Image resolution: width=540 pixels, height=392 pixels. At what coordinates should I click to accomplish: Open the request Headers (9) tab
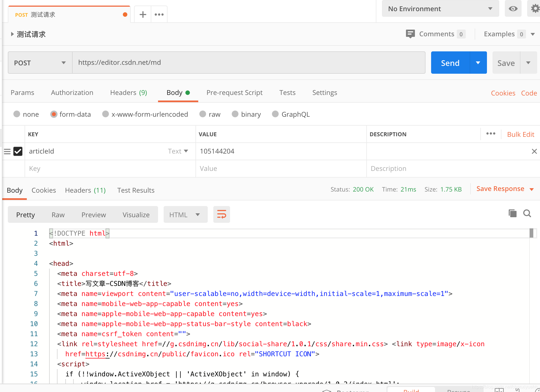coord(128,92)
